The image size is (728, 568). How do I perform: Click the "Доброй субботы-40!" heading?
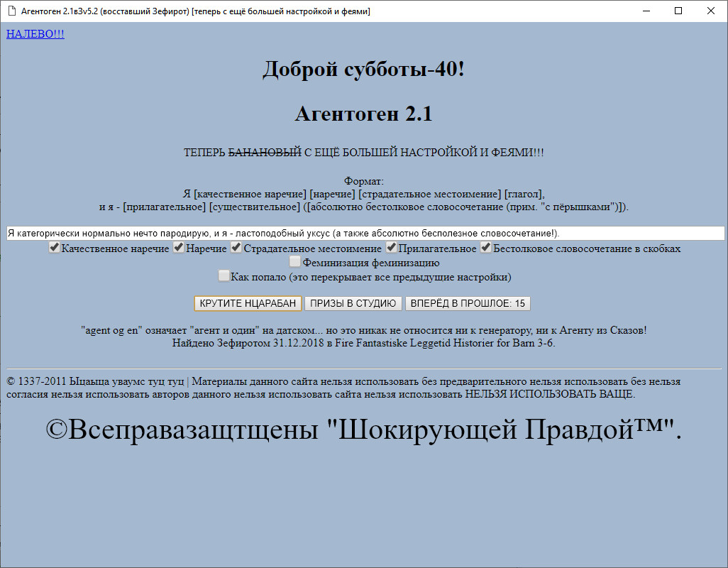pos(363,70)
